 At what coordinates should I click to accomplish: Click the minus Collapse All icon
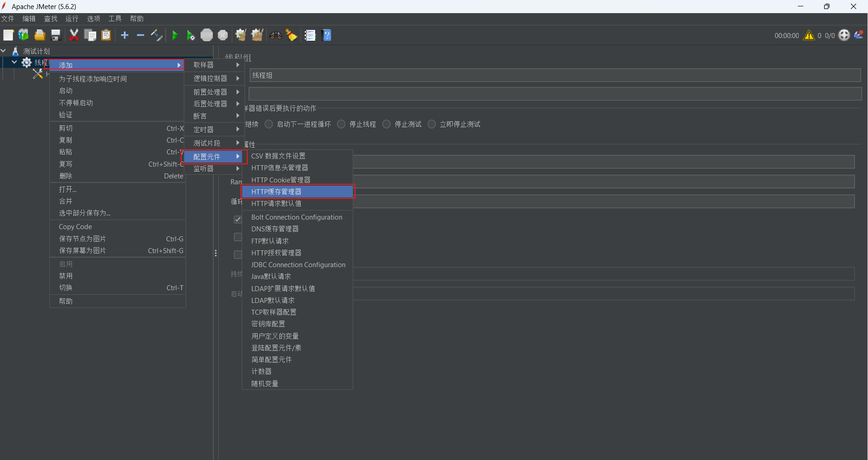click(140, 35)
